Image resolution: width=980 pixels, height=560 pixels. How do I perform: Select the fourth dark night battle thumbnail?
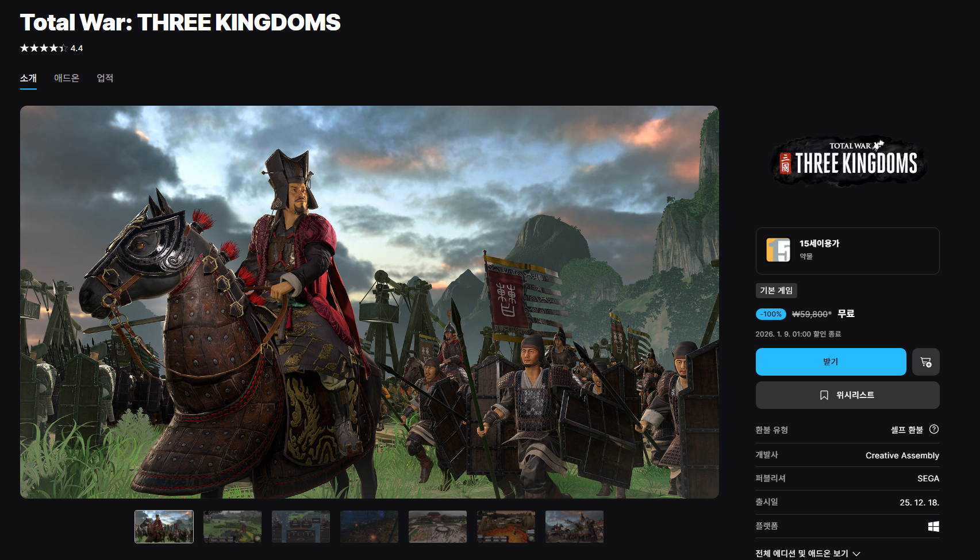click(x=369, y=527)
